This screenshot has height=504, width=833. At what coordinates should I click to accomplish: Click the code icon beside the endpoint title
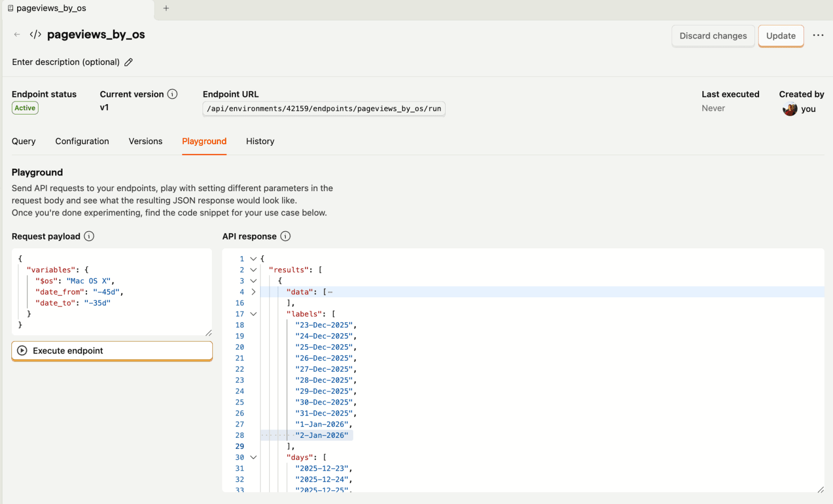coord(34,34)
